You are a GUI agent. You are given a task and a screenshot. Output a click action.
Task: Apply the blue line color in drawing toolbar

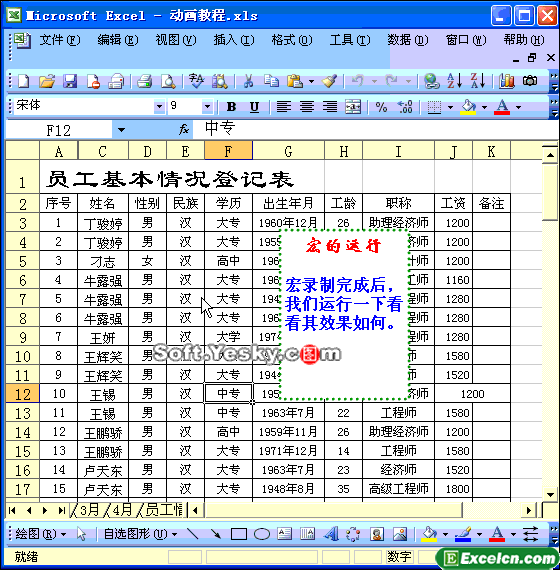click(x=463, y=534)
